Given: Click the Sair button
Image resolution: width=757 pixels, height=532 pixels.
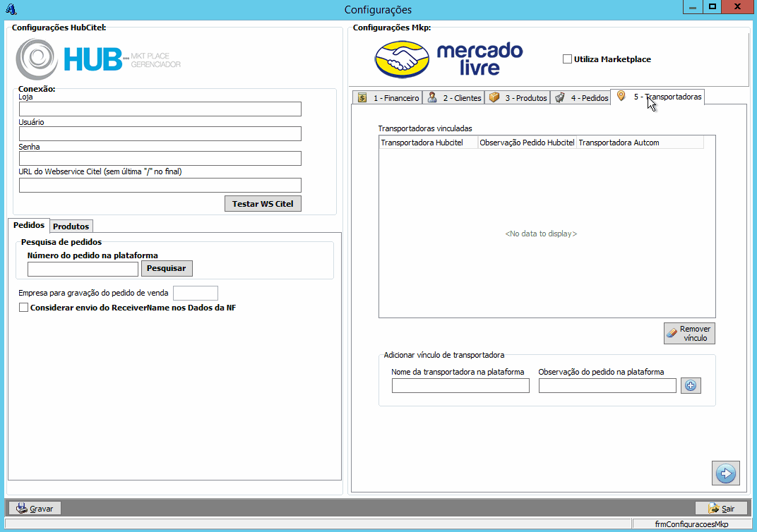Looking at the screenshot, I should click(x=721, y=509).
